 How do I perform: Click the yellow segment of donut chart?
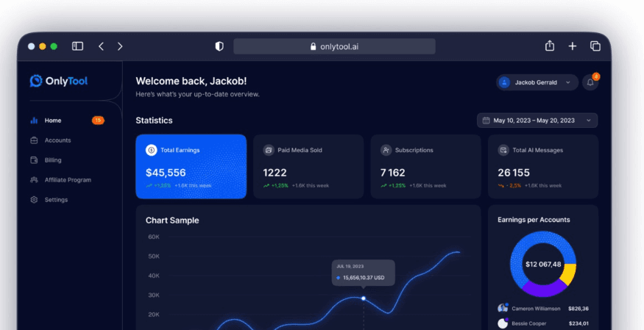click(568, 274)
